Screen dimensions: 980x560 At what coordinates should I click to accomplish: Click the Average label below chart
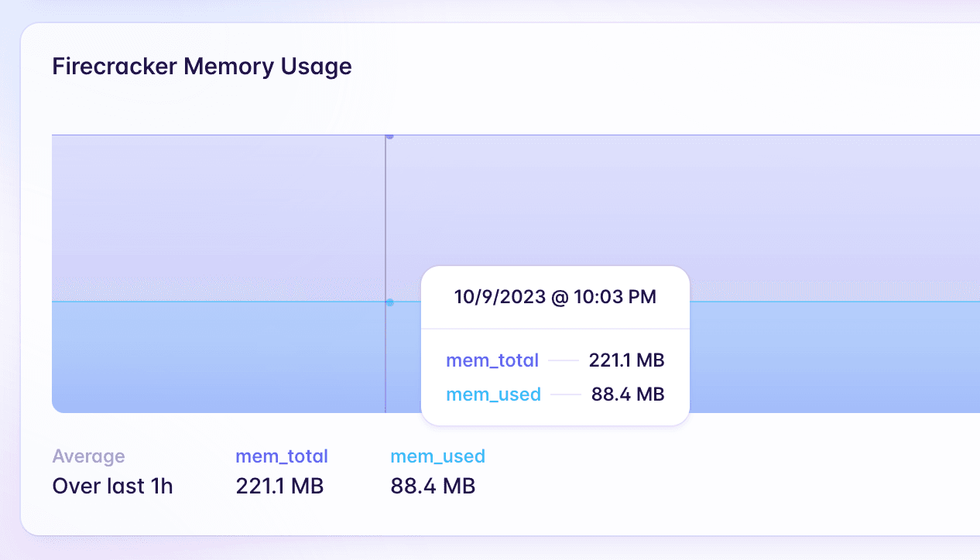(x=88, y=456)
